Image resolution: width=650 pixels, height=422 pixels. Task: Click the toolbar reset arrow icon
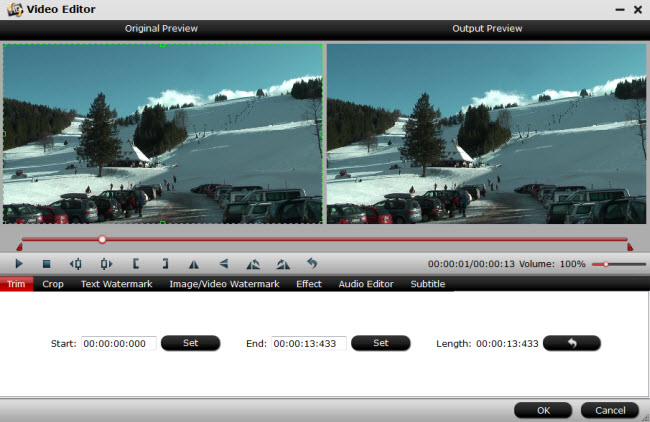(x=312, y=263)
